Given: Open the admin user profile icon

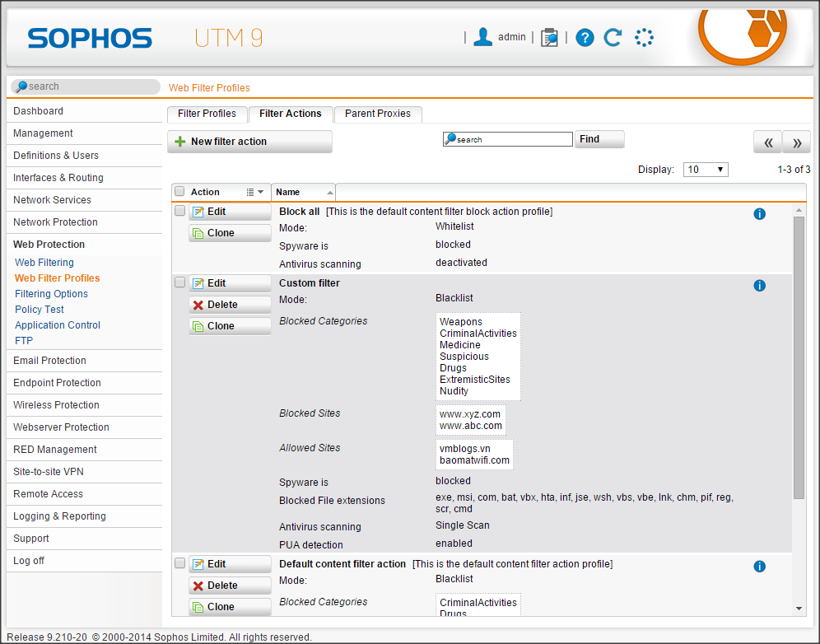Looking at the screenshot, I should 483,37.
